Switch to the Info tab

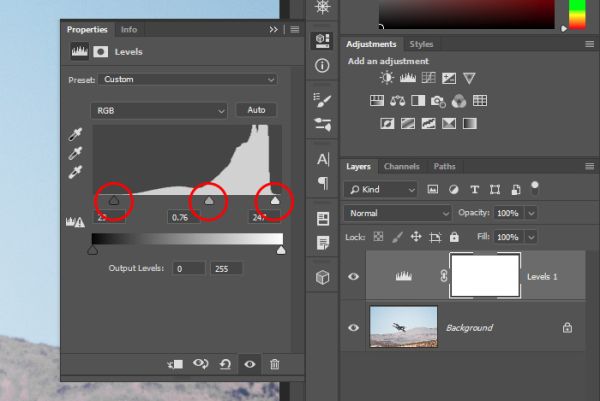(x=129, y=29)
